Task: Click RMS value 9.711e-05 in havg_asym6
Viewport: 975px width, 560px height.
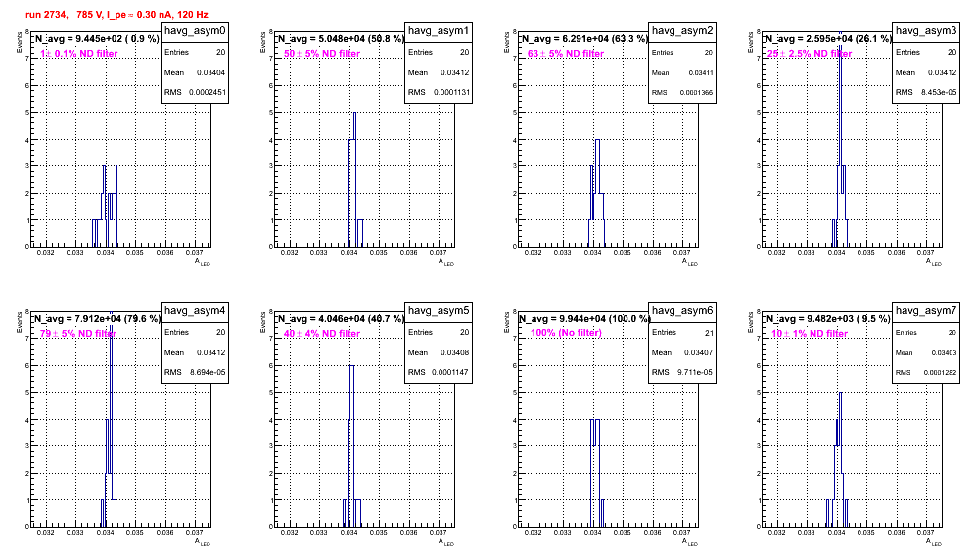Action: 695,372
